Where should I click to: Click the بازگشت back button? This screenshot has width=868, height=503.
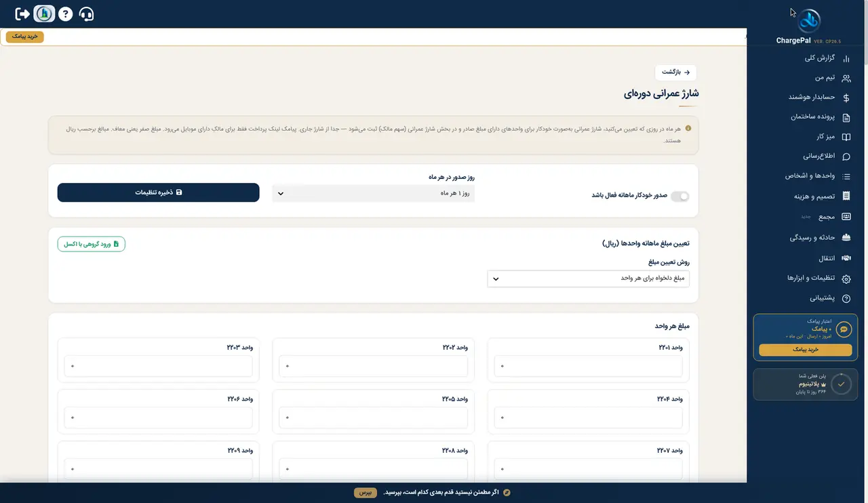click(675, 72)
